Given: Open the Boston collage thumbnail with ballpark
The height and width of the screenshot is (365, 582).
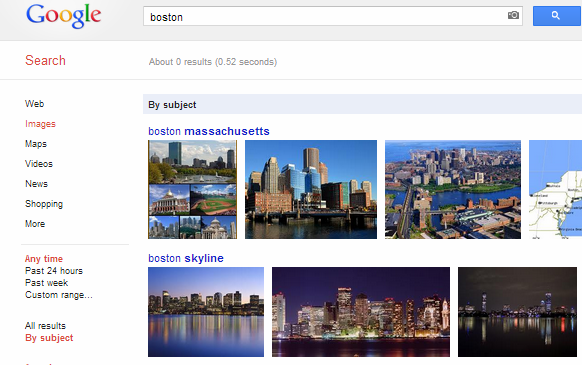Looking at the screenshot, I should pos(192,189).
